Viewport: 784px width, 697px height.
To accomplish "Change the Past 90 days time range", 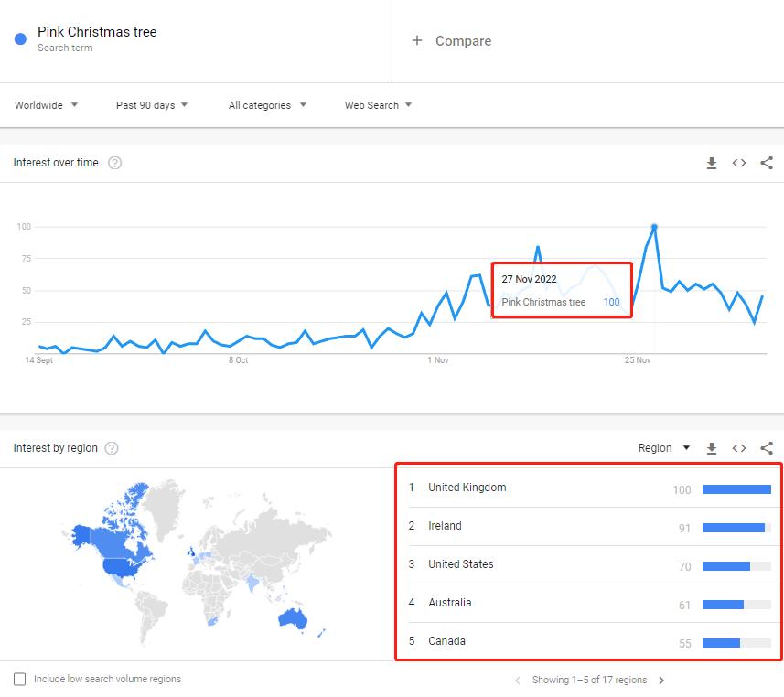I will pyautogui.click(x=152, y=105).
